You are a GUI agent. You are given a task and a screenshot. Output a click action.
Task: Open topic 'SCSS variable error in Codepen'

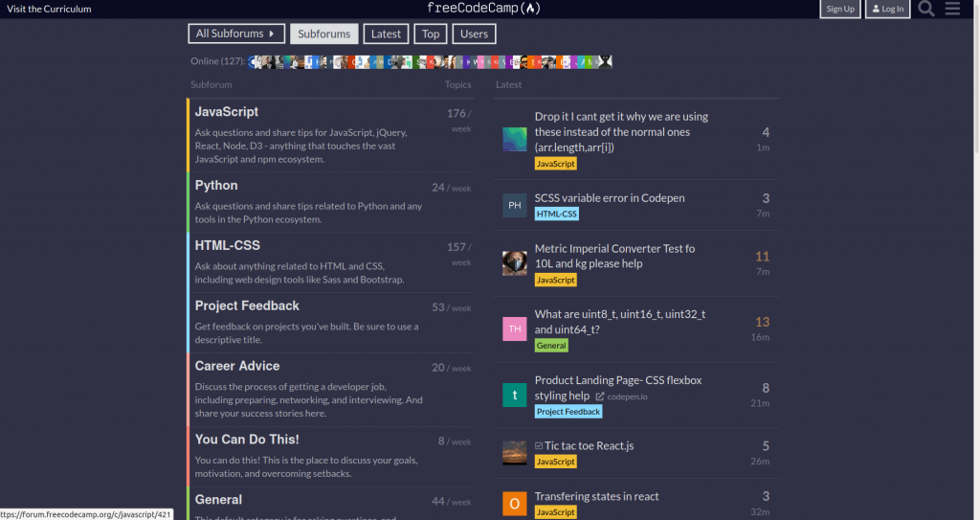610,197
